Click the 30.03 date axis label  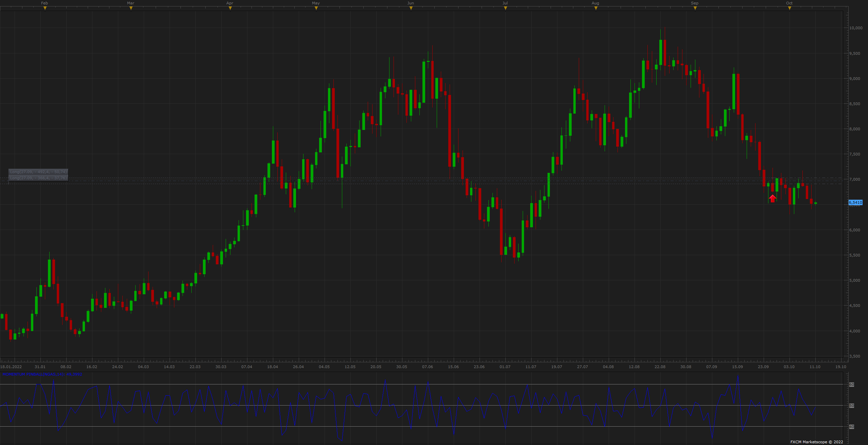[x=221, y=367]
